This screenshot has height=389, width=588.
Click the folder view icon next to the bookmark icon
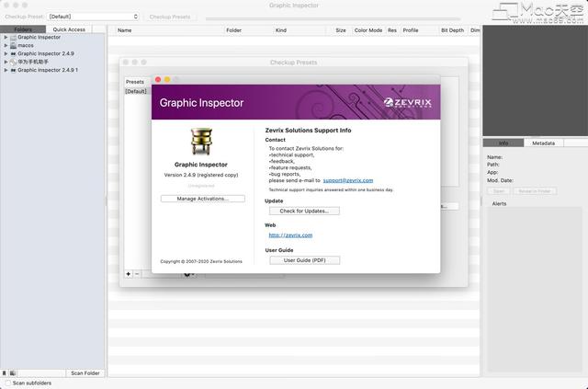point(12,373)
